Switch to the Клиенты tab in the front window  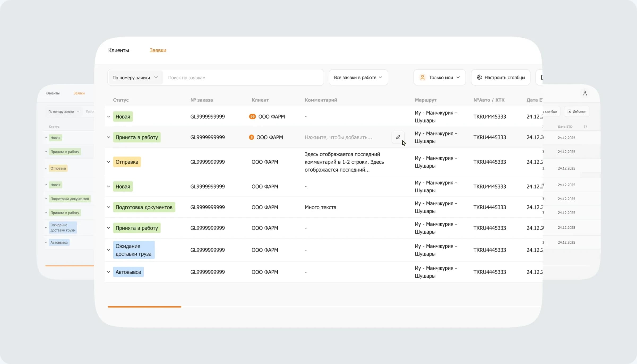click(119, 50)
